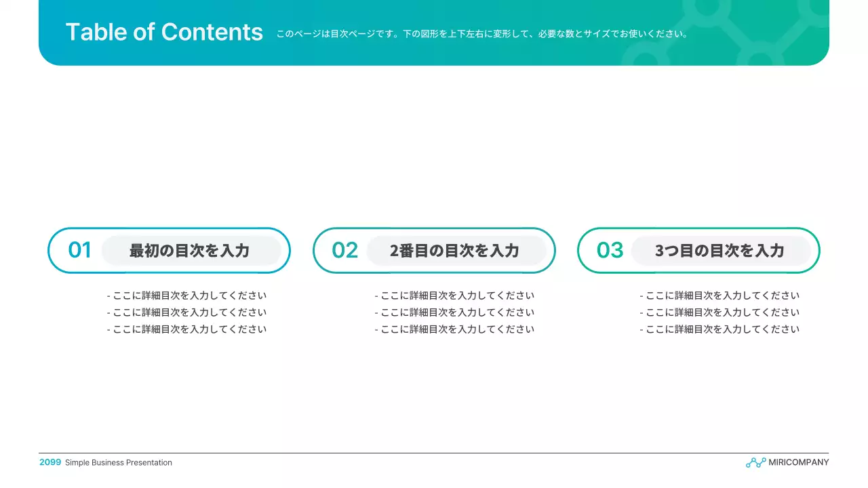Screen dimensions: 868x488
Task: Click the 'Simple Business Presentation' footer text
Action: 118,462
